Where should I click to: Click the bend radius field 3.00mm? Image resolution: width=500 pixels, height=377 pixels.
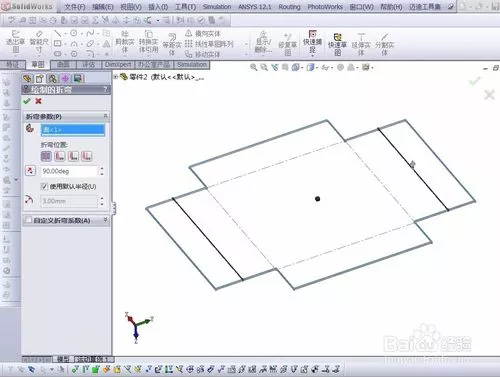click(x=70, y=201)
